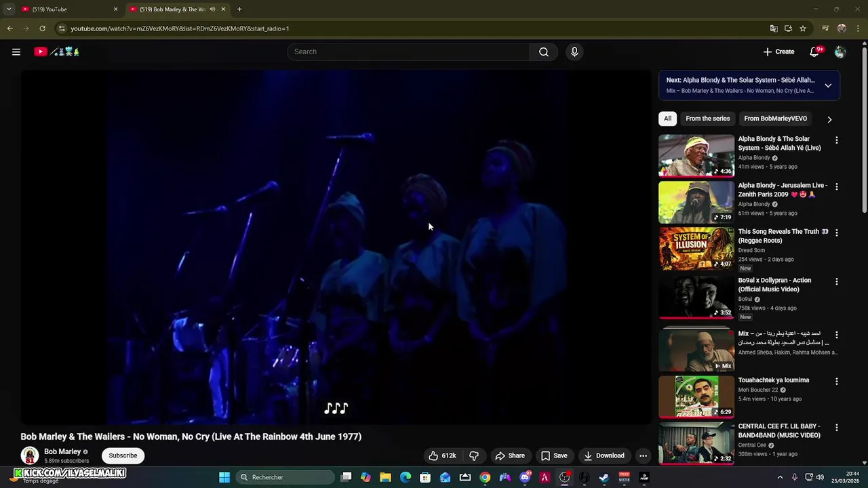Viewport: 868px width, 488px height.
Task: Go back to previous page
Action: pos(9,28)
